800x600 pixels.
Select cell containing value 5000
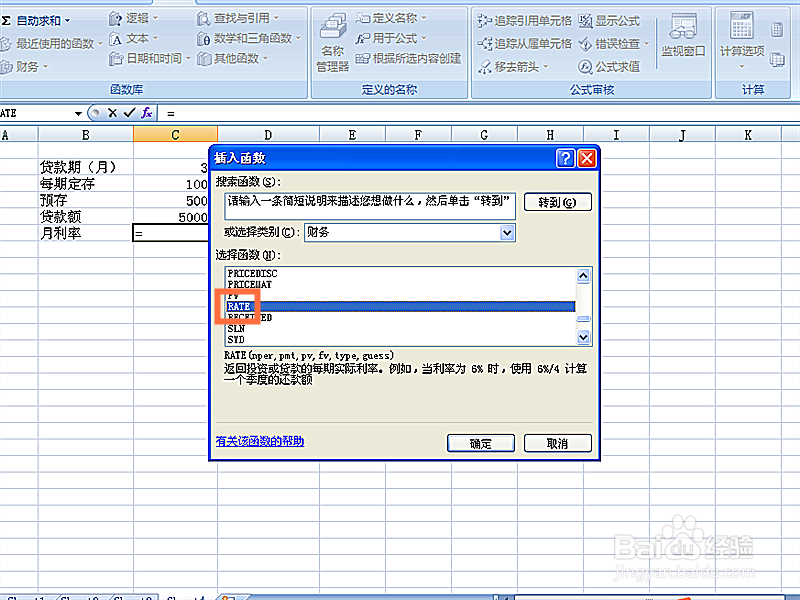pyautogui.click(x=171, y=217)
